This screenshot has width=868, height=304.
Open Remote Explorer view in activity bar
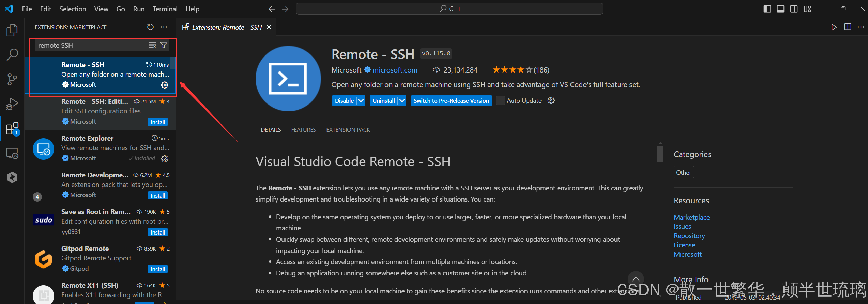(12, 153)
